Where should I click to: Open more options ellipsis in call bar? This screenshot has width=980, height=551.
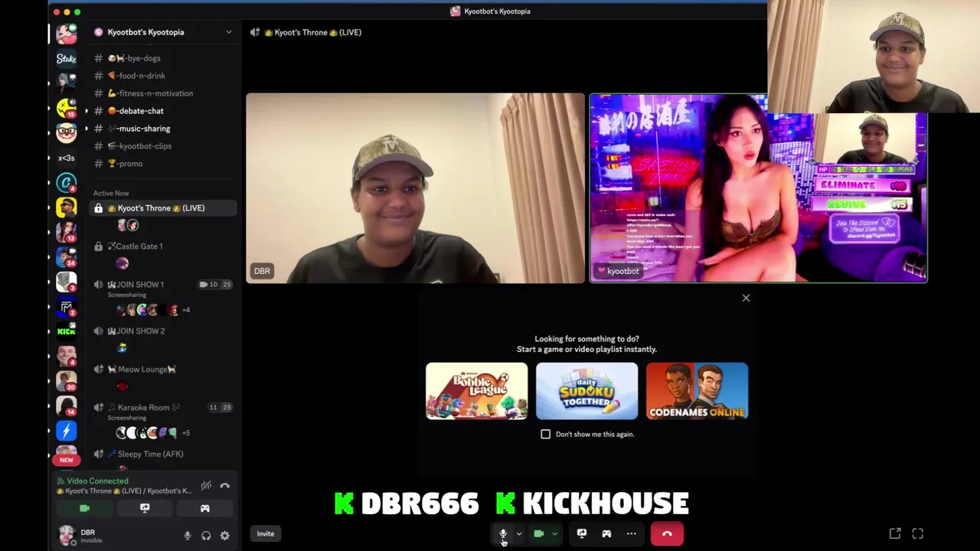tap(631, 533)
